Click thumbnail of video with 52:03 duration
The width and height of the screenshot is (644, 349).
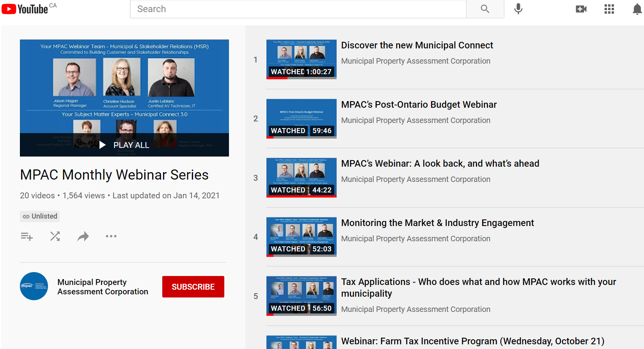[302, 237]
